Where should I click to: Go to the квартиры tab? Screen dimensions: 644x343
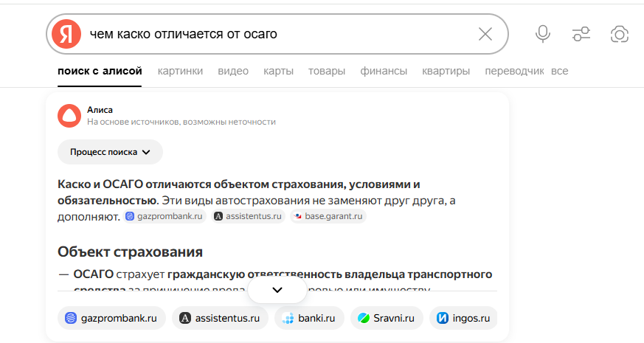446,71
